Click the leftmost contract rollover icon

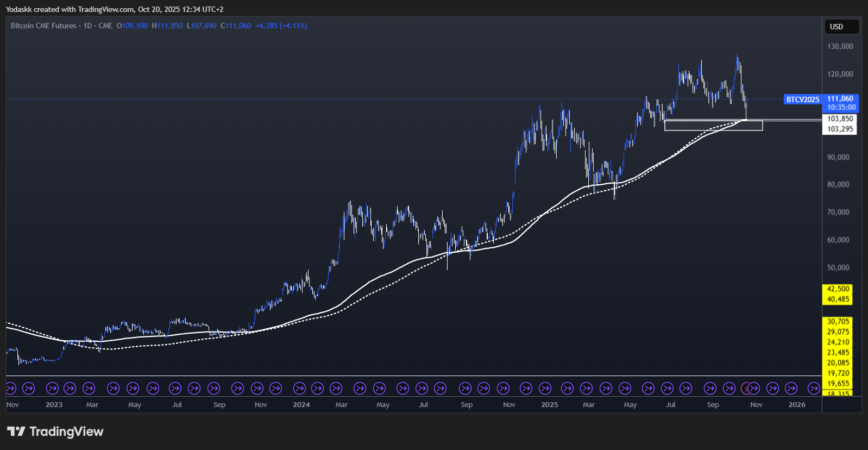(11, 389)
